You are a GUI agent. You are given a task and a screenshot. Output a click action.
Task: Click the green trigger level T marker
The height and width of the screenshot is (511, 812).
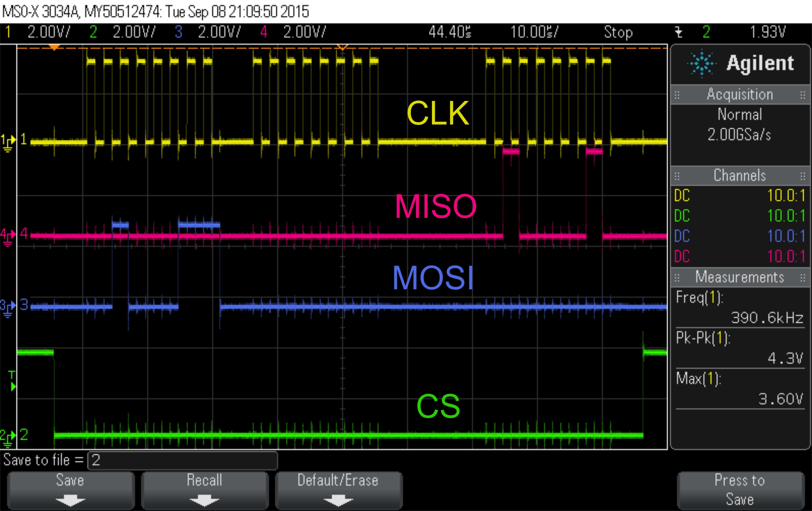click(x=12, y=381)
